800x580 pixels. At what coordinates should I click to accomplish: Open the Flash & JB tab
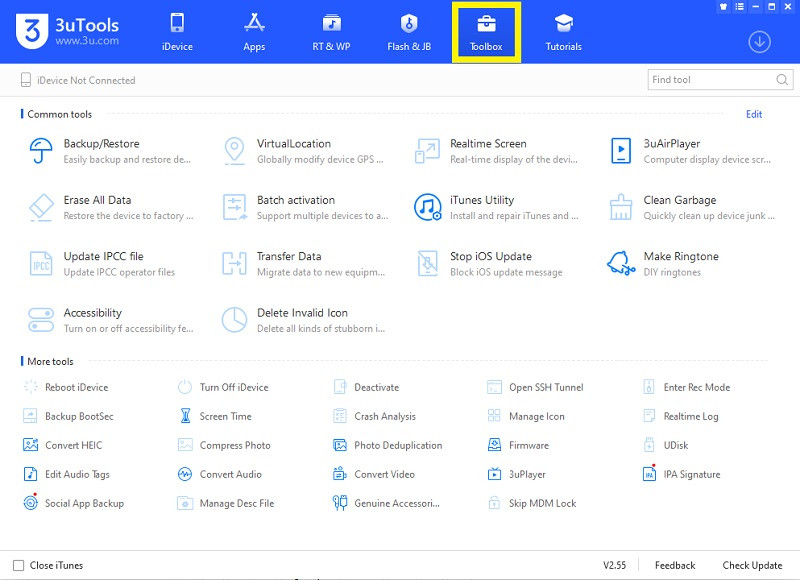click(408, 32)
